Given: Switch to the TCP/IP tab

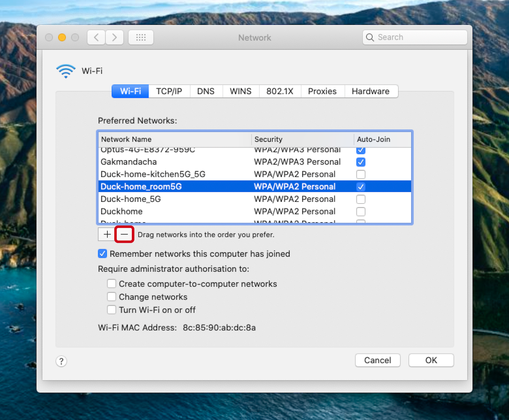Looking at the screenshot, I should 169,91.
